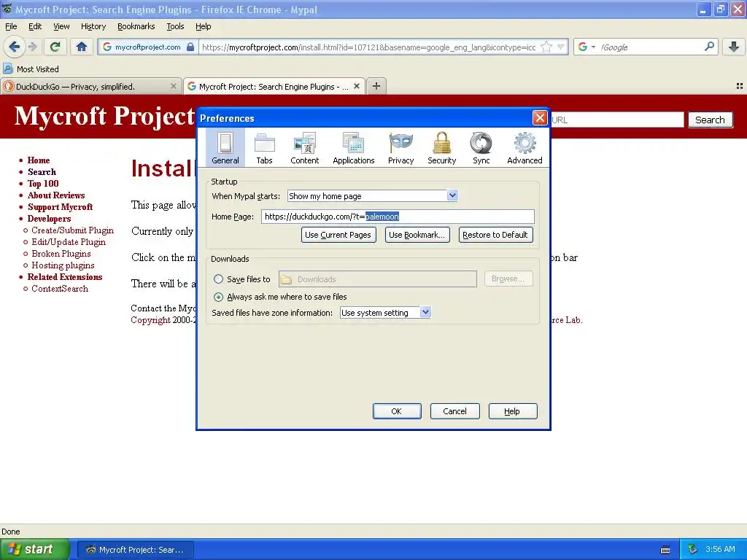Click Restore to Default button
747x560 pixels.
coord(495,235)
